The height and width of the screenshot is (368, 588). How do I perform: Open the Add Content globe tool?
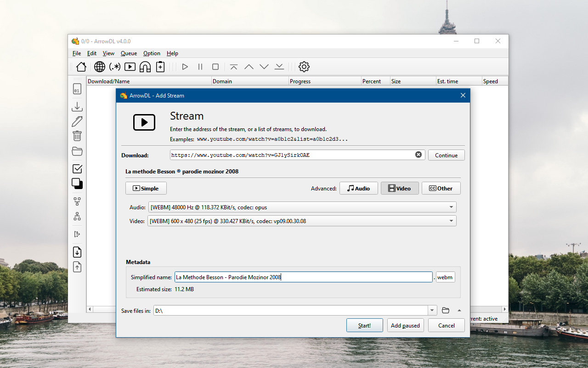click(x=99, y=67)
